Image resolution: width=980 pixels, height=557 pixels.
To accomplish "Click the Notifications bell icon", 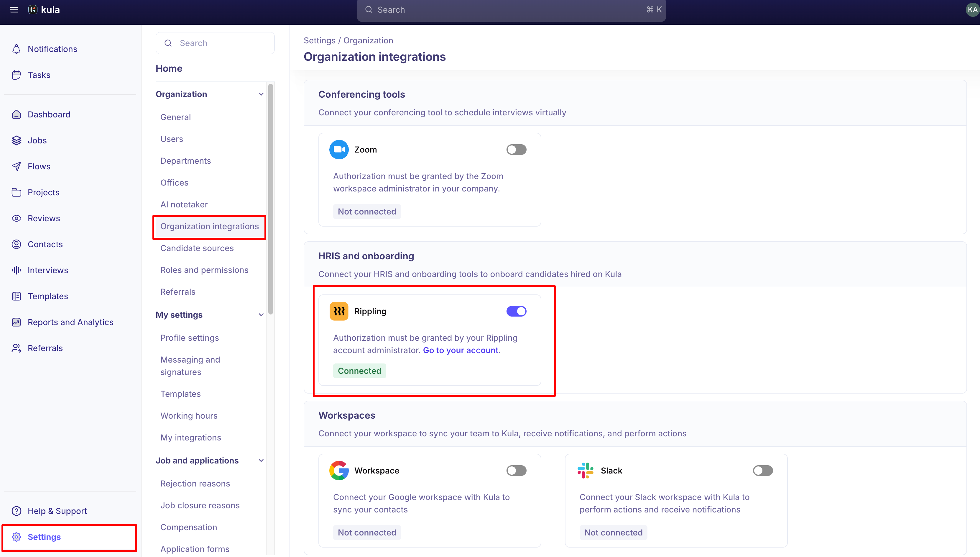I will click(17, 49).
